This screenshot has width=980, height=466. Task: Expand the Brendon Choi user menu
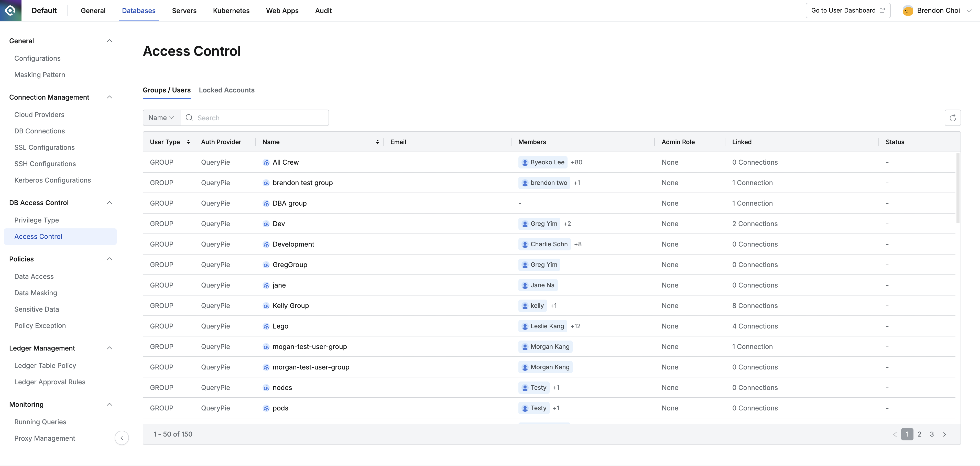click(x=969, y=11)
